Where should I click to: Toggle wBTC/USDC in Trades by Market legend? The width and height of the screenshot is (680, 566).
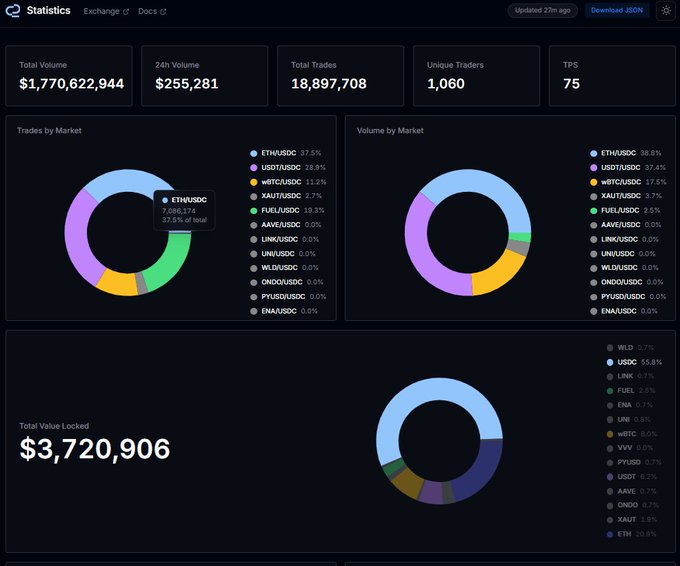click(288, 182)
